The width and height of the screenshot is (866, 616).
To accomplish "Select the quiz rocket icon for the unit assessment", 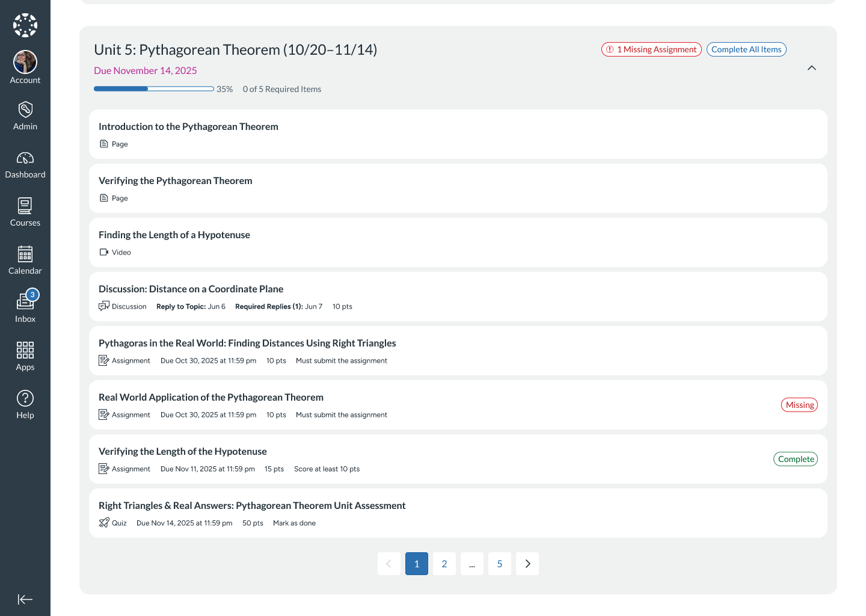I will tap(104, 522).
